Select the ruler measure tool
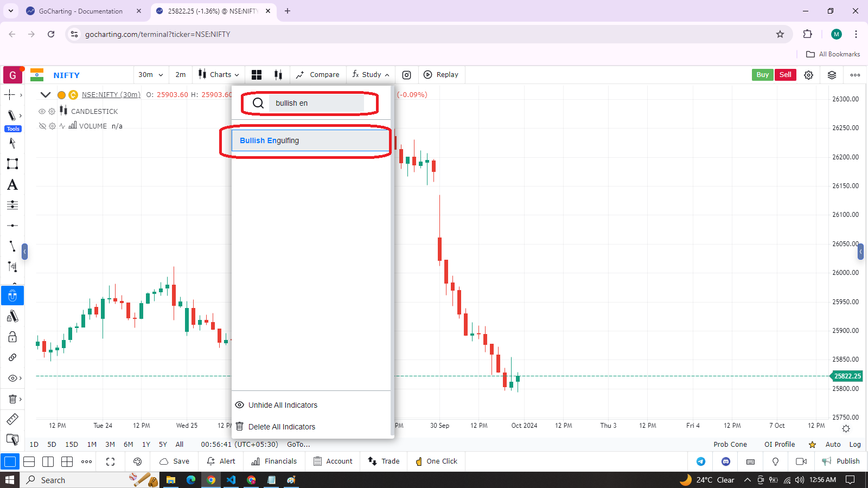This screenshot has height=488, width=868. click(12, 419)
